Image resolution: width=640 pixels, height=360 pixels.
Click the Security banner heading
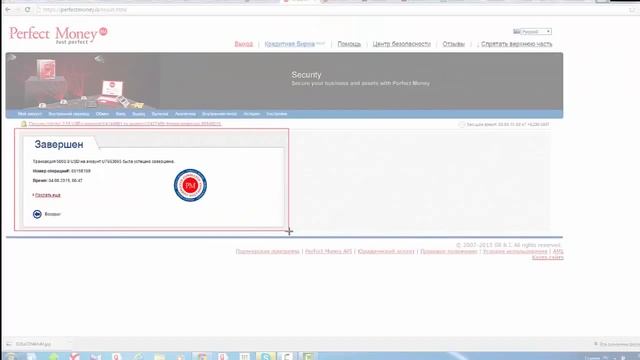pos(306,75)
